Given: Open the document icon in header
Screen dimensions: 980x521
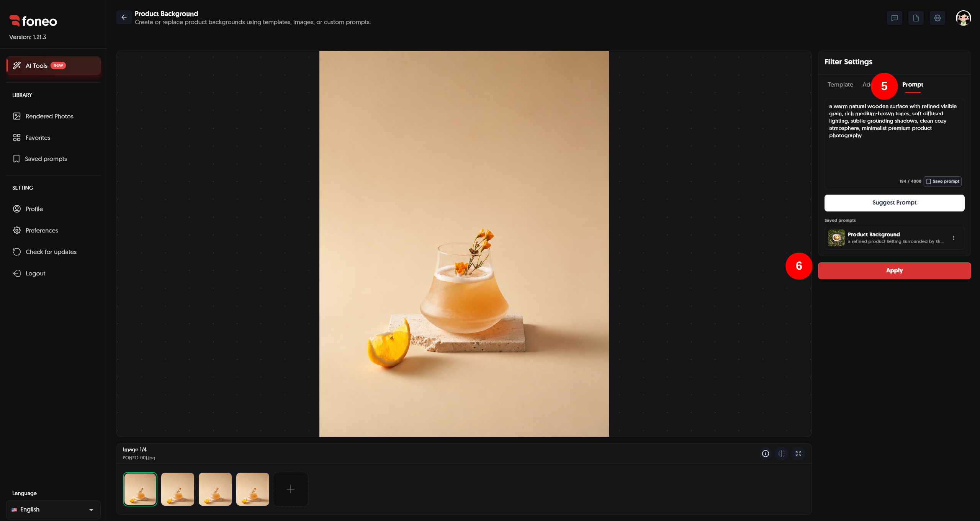Looking at the screenshot, I should coord(916,18).
